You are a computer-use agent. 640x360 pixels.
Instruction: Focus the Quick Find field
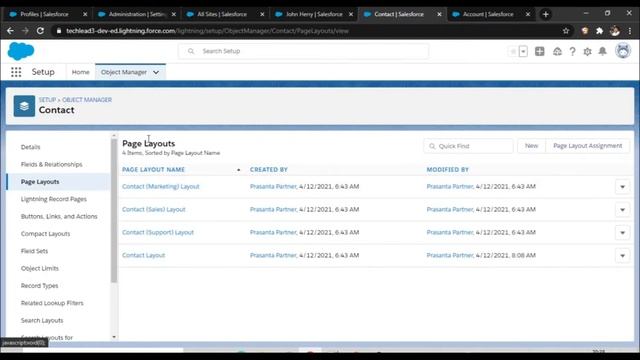click(469, 146)
